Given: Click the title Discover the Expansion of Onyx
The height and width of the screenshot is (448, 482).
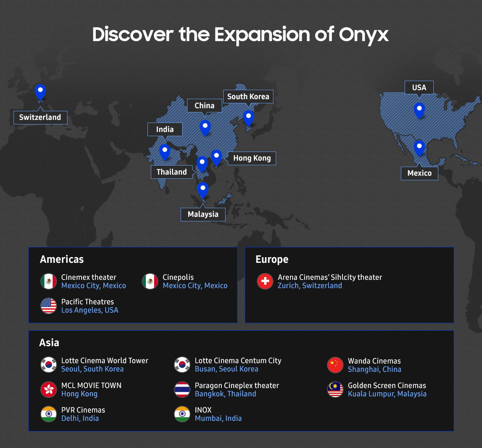Looking at the screenshot, I should (241, 35).
